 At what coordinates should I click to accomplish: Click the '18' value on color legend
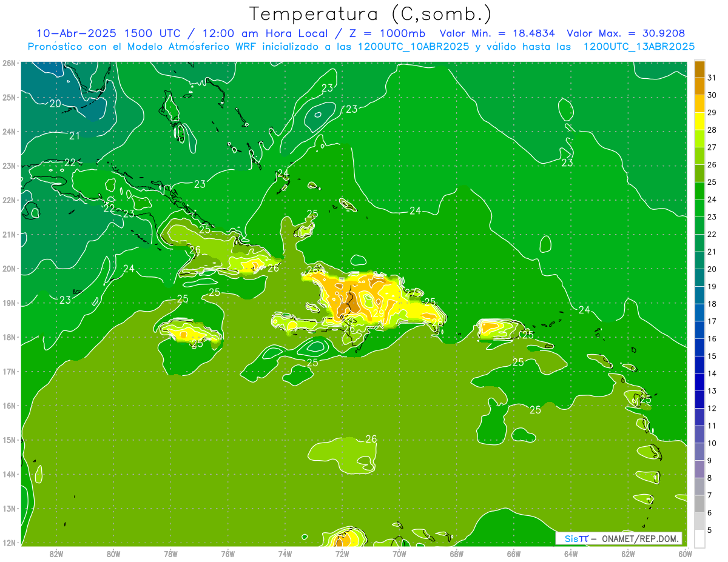click(x=712, y=304)
